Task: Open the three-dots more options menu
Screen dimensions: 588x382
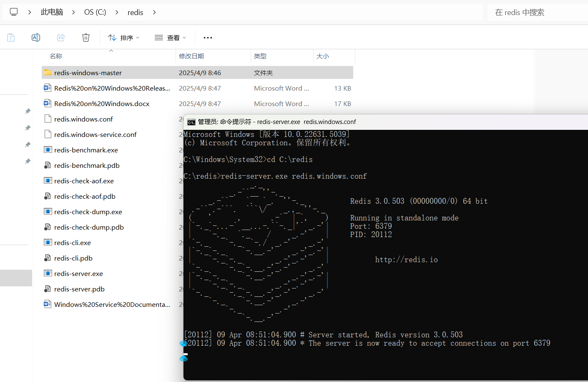Action: [x=208, y=38]
